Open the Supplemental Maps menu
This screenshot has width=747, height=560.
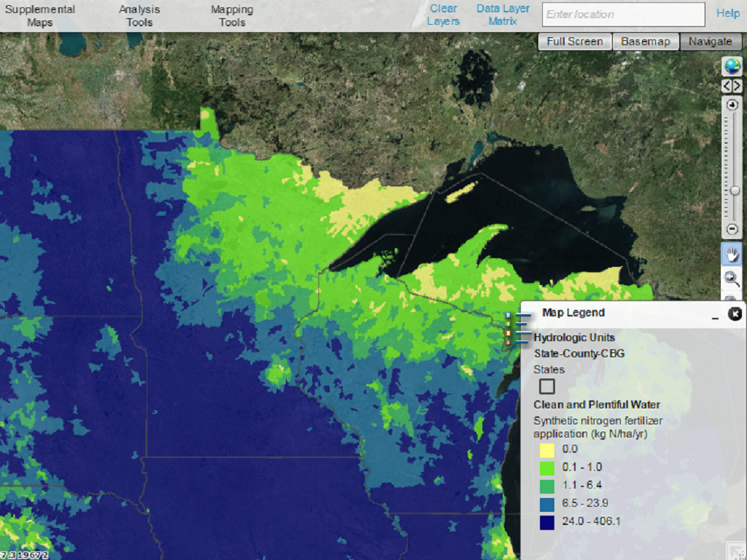tap(40, 16)
